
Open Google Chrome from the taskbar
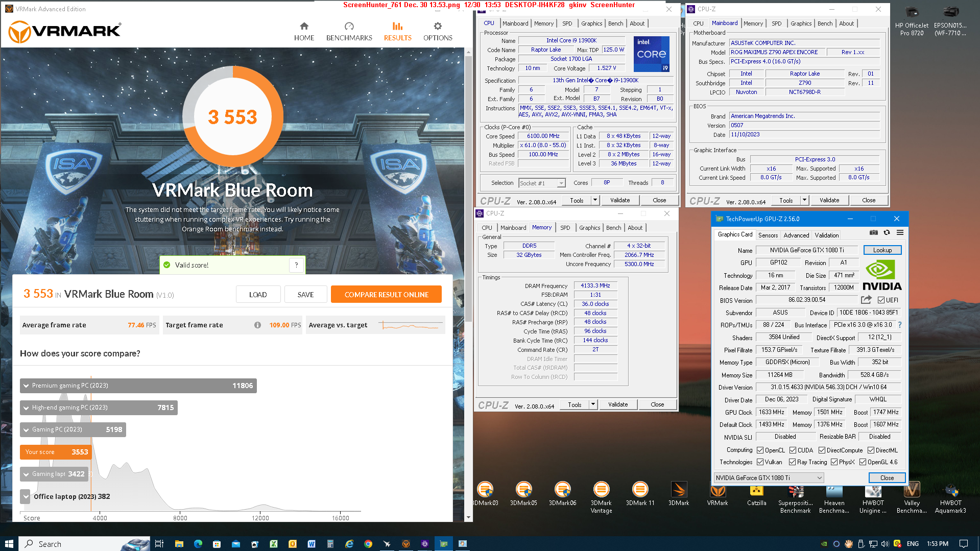click(x=368, y=543)
